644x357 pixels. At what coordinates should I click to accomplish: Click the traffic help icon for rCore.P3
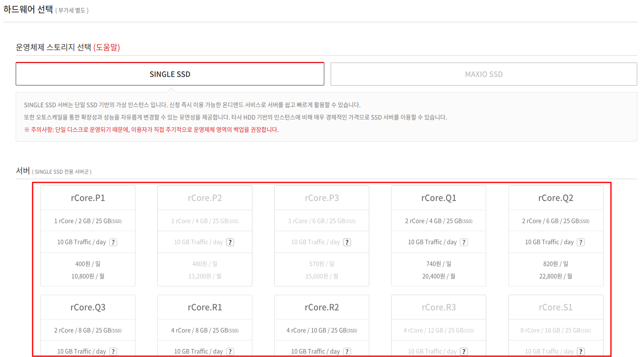click(x=347, y=242)
